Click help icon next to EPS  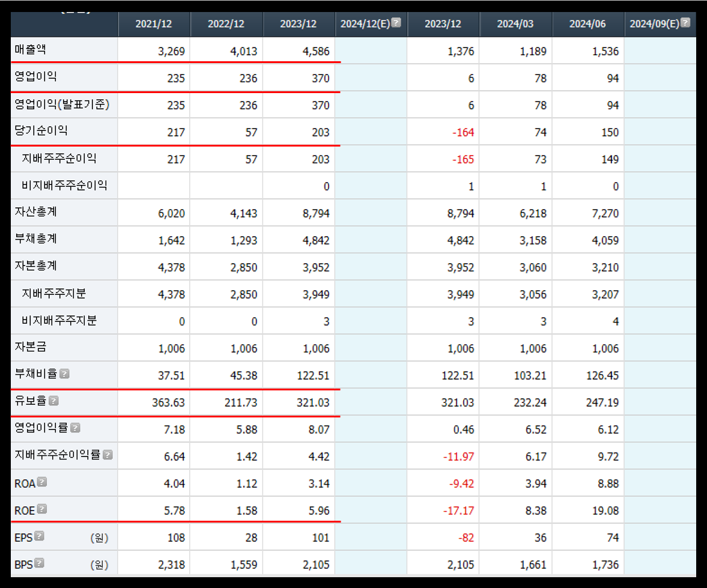(39, 536)
